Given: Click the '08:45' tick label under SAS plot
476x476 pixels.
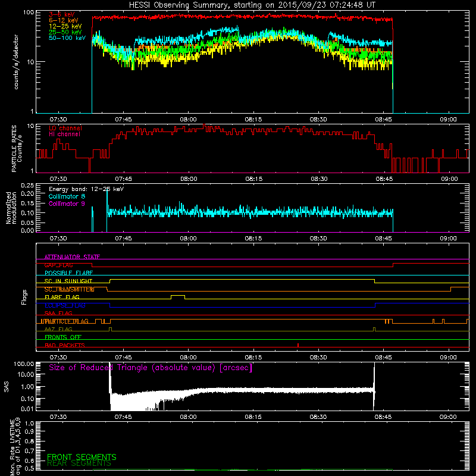Looking at the screenshot, I should 383,417.
